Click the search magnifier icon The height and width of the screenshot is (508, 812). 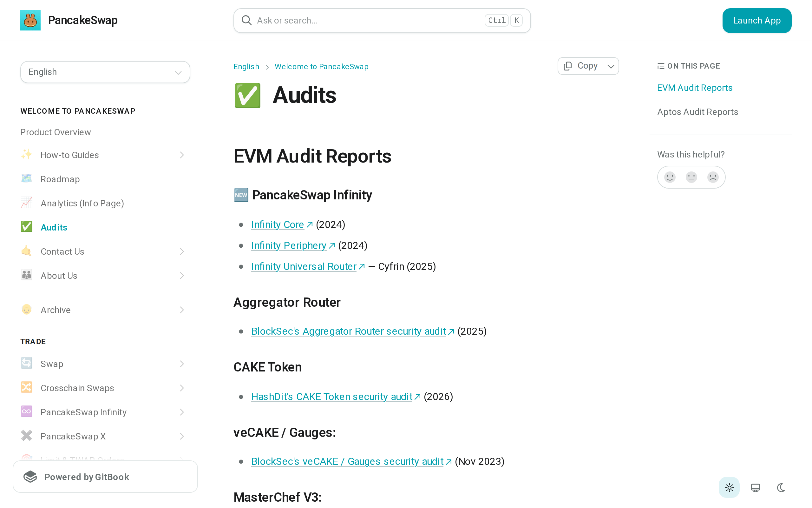point(246,21)
